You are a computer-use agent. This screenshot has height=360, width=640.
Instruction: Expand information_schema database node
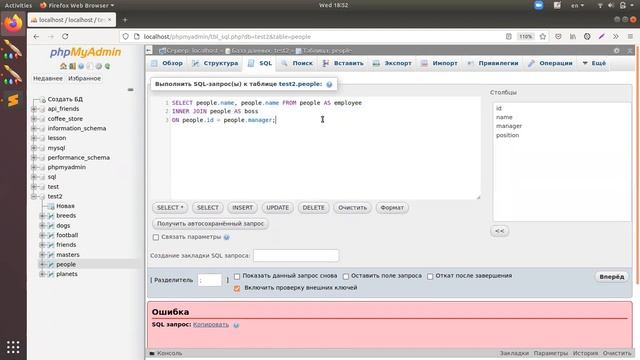click(34, 129)
